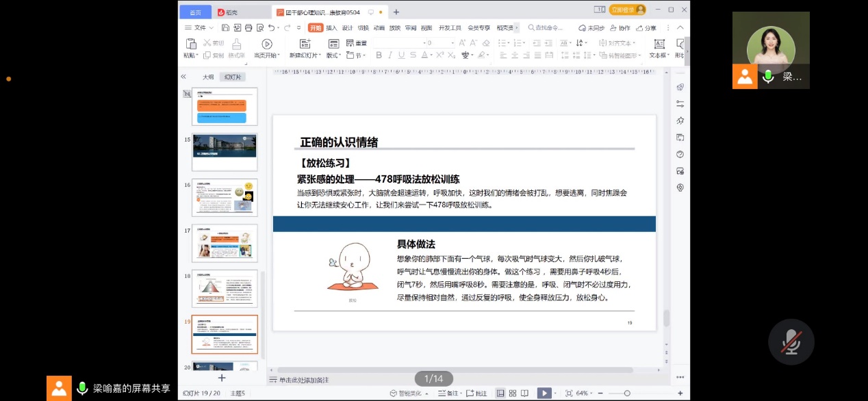This screenshot has height=401, width=868.
Task: Click the 协作 collaborate button
Action: coord(620,28)
